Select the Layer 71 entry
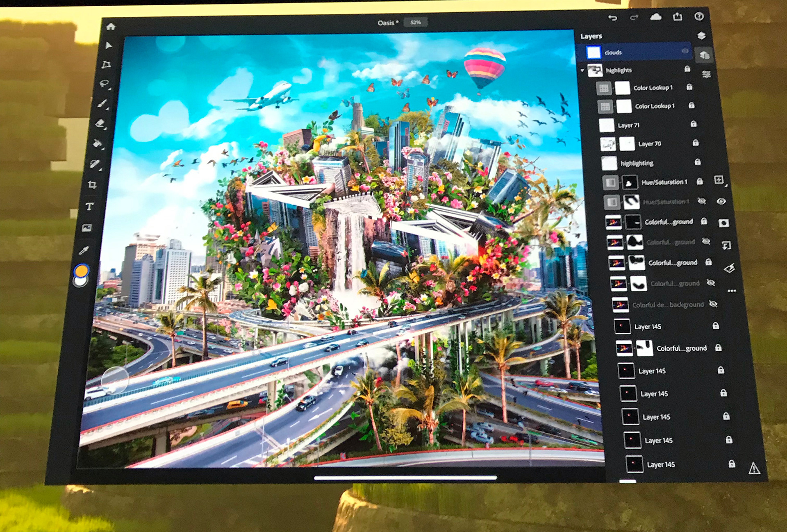 (x=628, y=125)
